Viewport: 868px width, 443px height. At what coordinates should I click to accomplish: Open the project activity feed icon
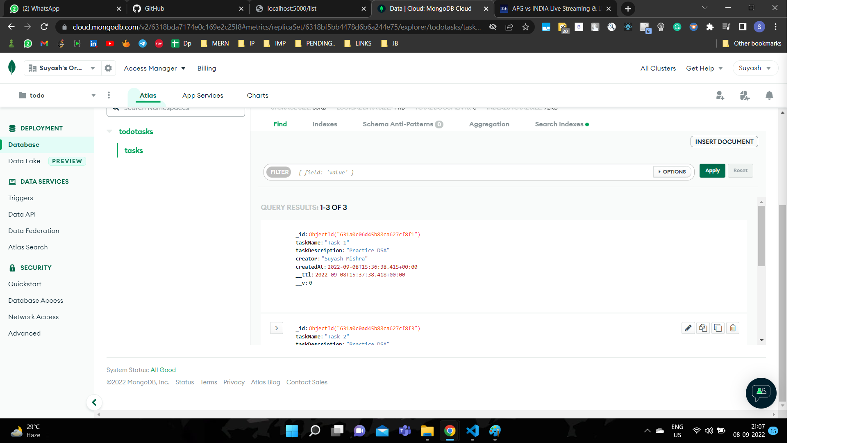[745, 96]
